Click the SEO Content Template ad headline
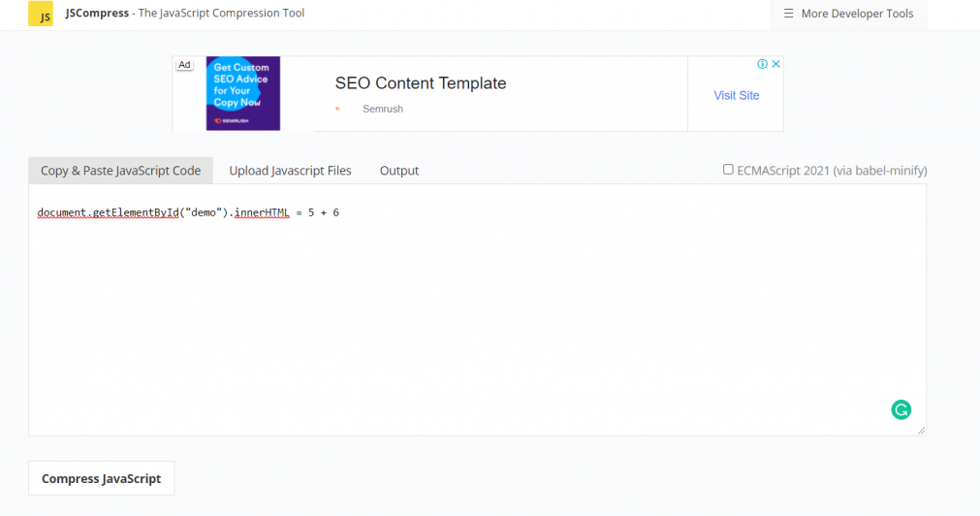980x516 pixels. coord(421,83)
